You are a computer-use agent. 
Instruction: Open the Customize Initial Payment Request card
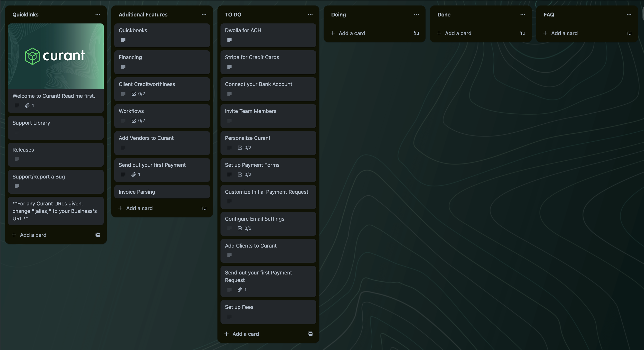pyautogui.click(x=268, y=197)
